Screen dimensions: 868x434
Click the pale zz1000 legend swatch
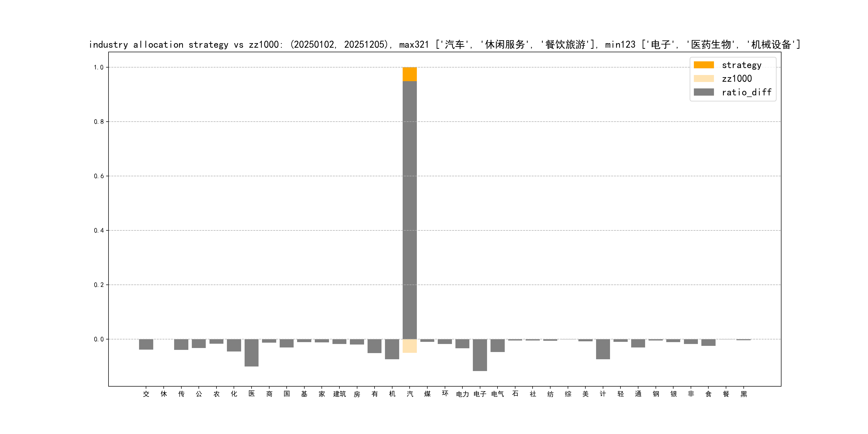click(x=704, y=78)
